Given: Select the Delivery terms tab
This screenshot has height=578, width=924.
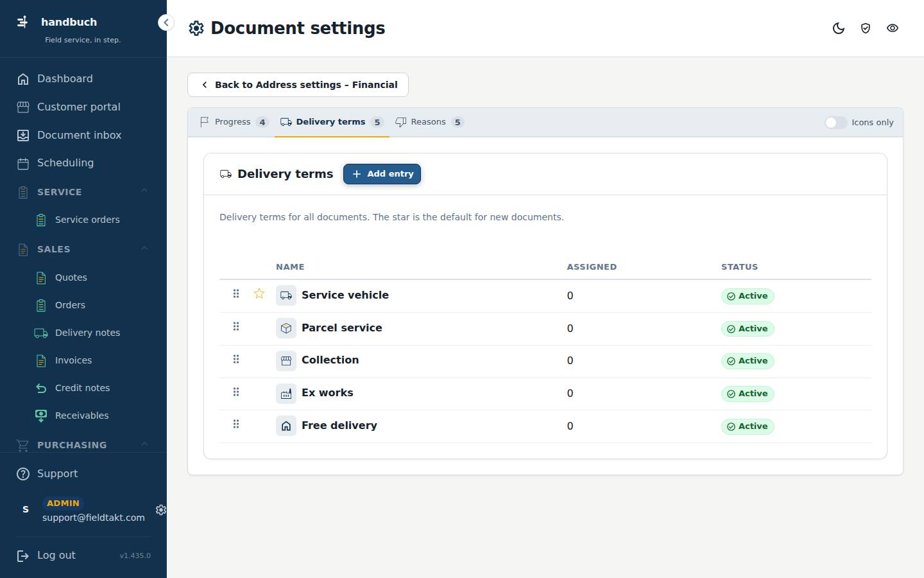Looking at the screenshot, I should pyautogui.click(x=332, y=122).
